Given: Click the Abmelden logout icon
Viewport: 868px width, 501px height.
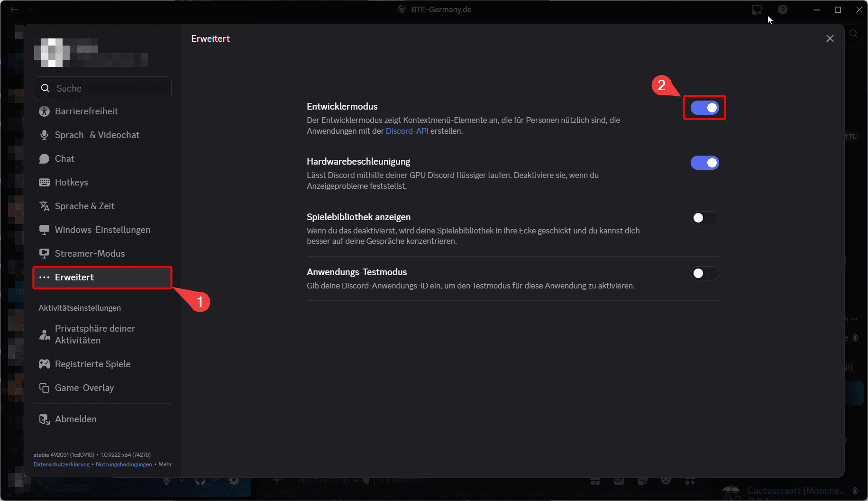Looking at the screenshot, I should pyautogui.click(x=44, y=419).
